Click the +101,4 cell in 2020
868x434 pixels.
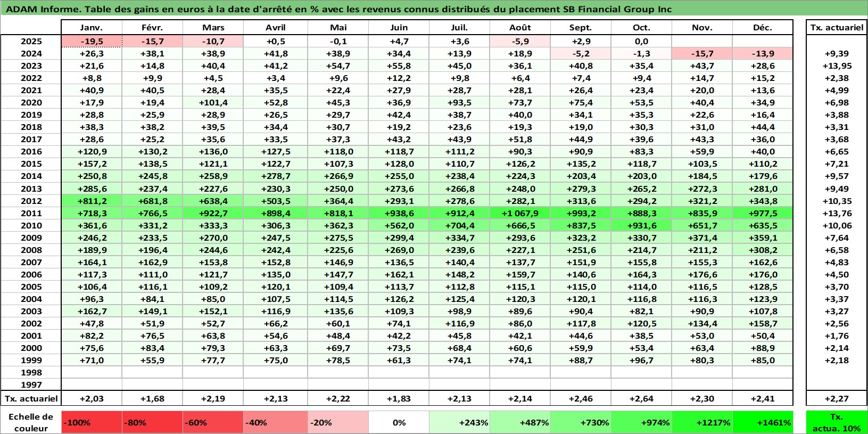(213, 103)
